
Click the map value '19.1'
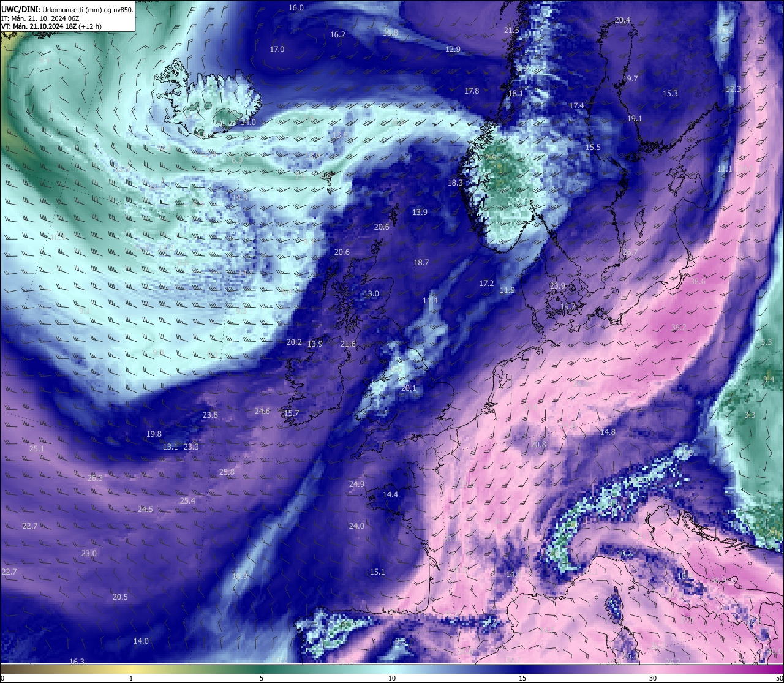(x=635, y=118)
